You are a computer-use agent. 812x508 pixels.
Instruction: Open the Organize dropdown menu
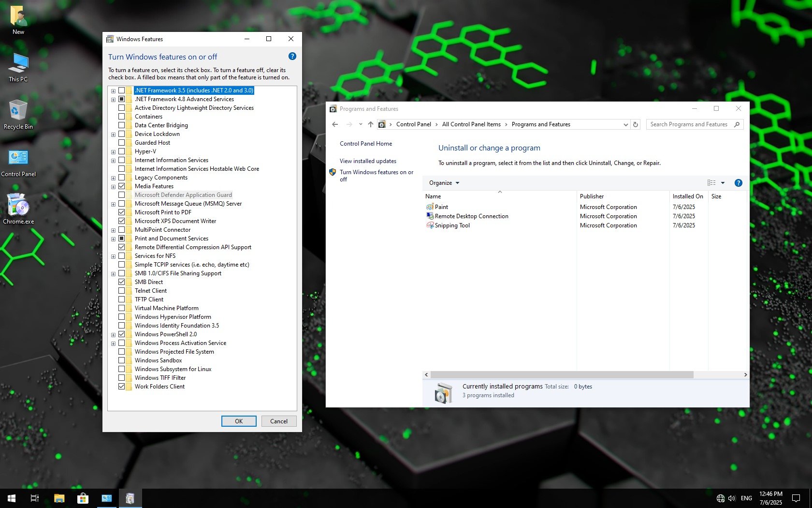click(444, 183)
